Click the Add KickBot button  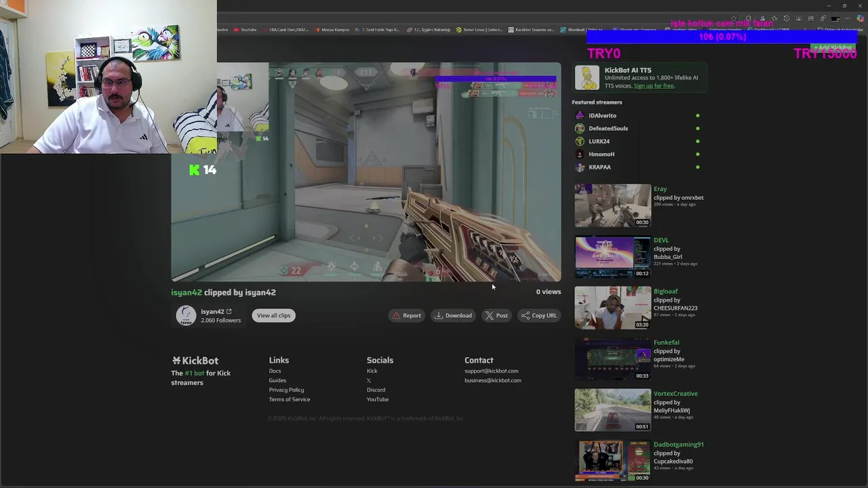click(x=833, y=47)
